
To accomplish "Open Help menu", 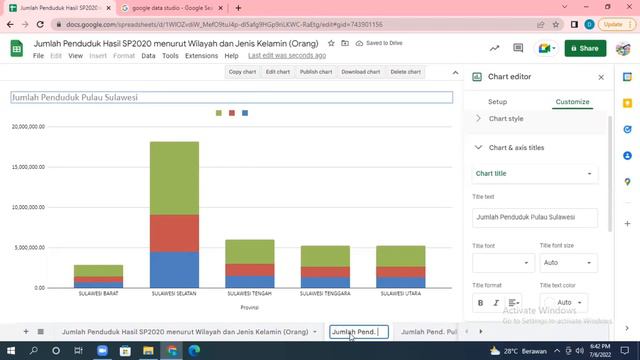I will click(x=231, y=56).
